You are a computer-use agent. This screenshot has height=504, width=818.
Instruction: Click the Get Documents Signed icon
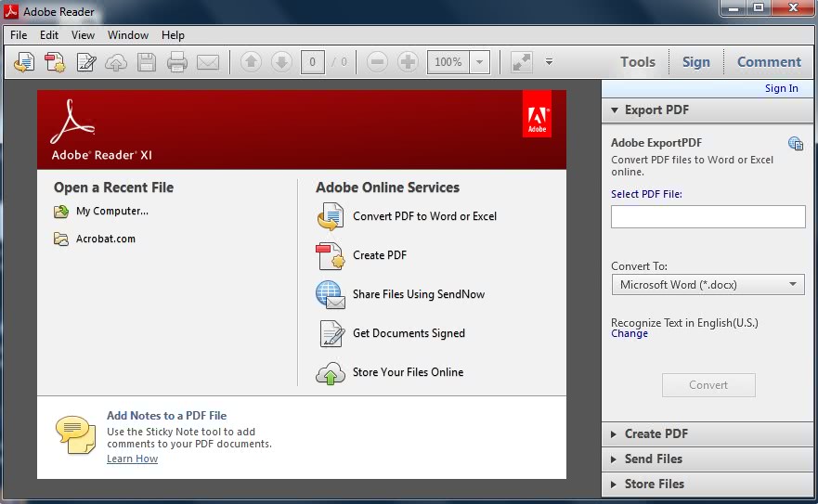[x=331, y=333]
